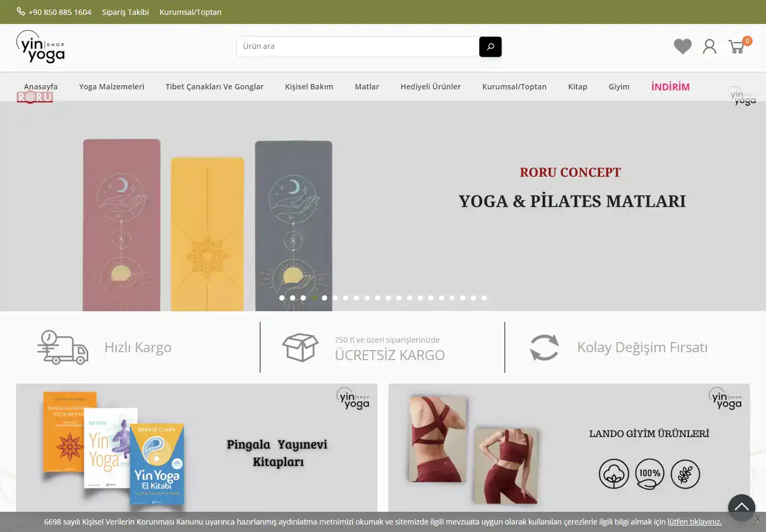The height and width of the screenshot is (532, 766).
Task: Close the cookie notice with X
Action: 757,519
